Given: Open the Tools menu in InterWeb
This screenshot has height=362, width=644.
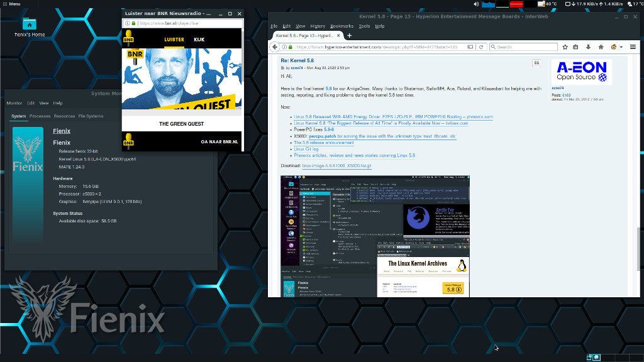Looking at the screenshot, I should tap(364, 26).
